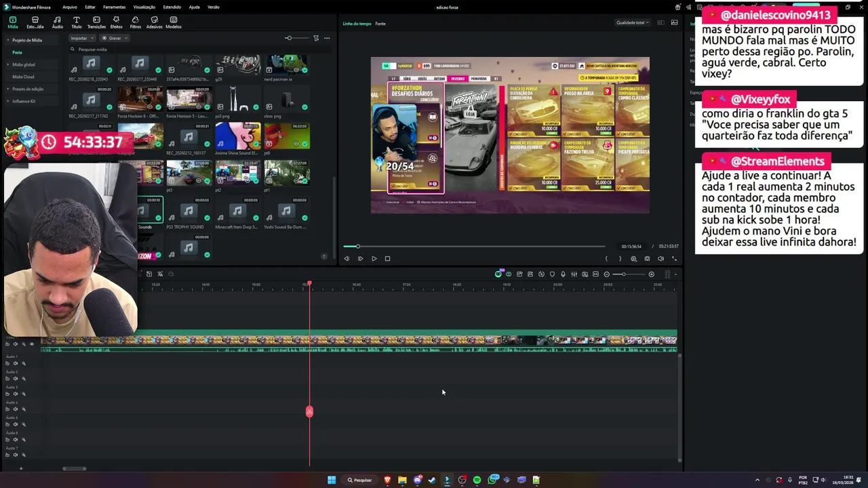Open the Efeitos tab
Viewport: 868px width, 488px height.
pyautogui.click(x=117, y=23)
